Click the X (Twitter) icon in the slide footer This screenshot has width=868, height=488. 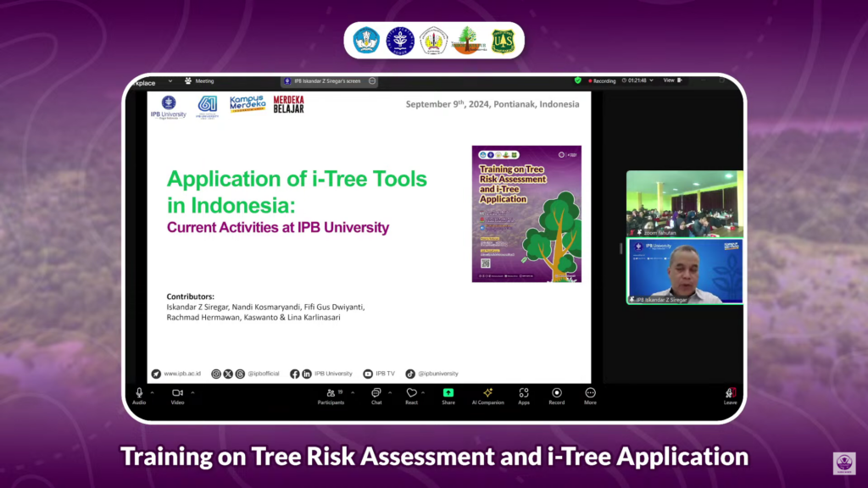click(x=228, y=374)
